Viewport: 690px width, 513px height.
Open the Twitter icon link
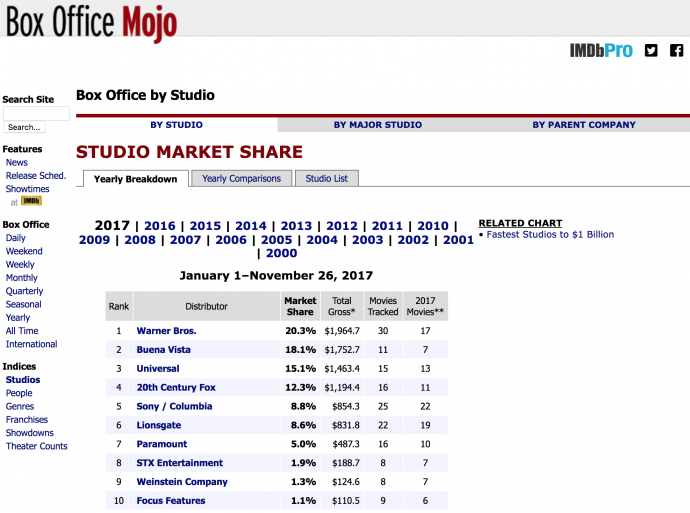click(x=652, y=50)
